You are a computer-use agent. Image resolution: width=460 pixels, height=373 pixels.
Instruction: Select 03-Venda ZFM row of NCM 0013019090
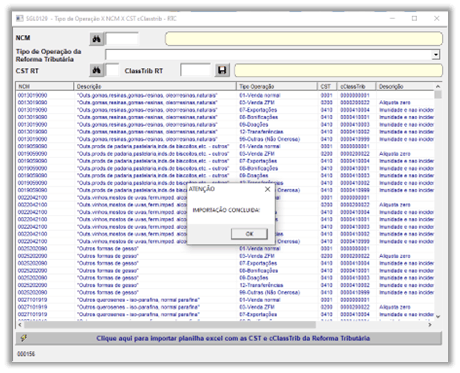pos(225,103)
